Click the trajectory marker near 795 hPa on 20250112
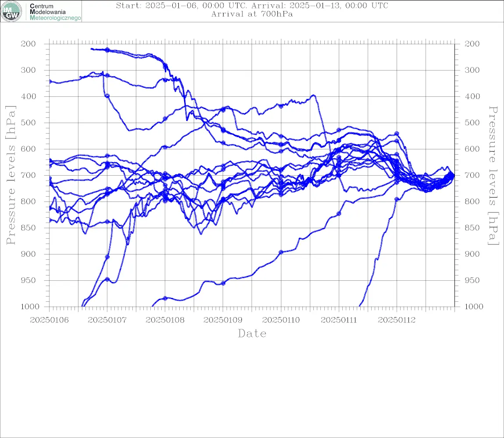Screen dimensions: 504x438 click(x=397, y=200)
